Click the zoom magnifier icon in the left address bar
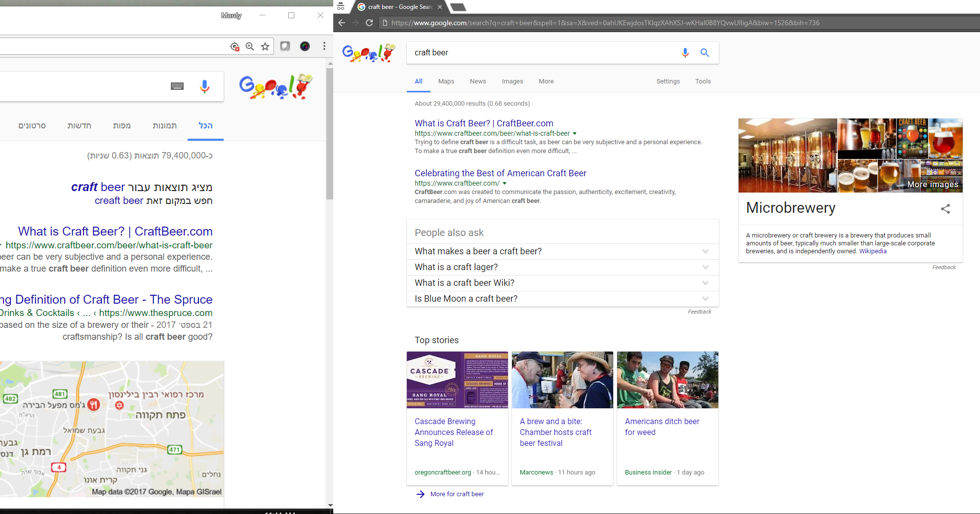The height and width of the screenshot is (514, 980). (x=250, y=46)
